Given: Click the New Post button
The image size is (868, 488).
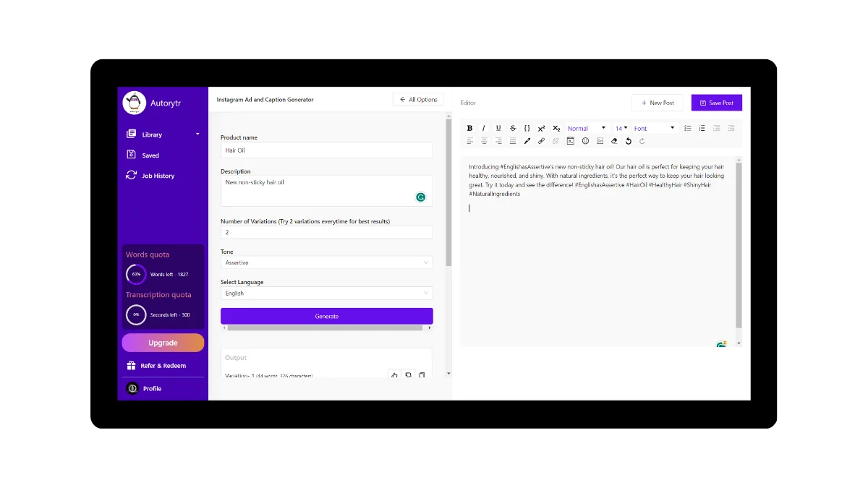Looking at the screenshot, I should tap(657, 103).
